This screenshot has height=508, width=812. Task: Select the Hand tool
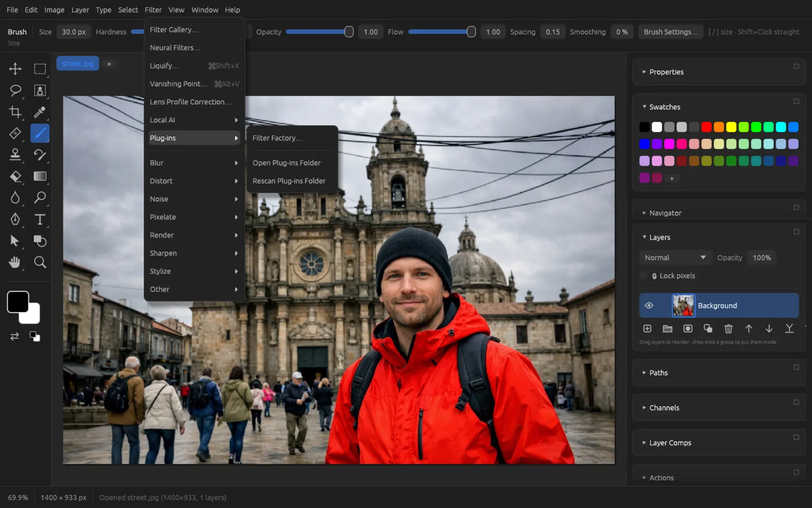click(15, 262)
